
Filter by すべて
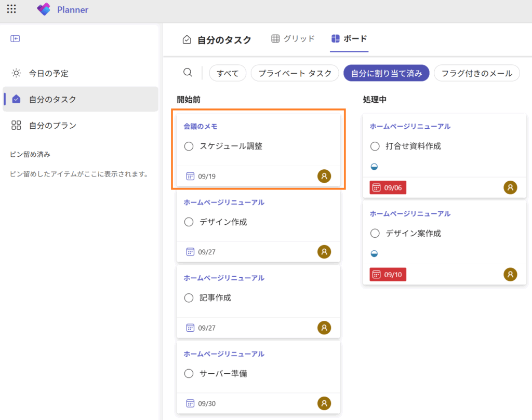[228, 73]
